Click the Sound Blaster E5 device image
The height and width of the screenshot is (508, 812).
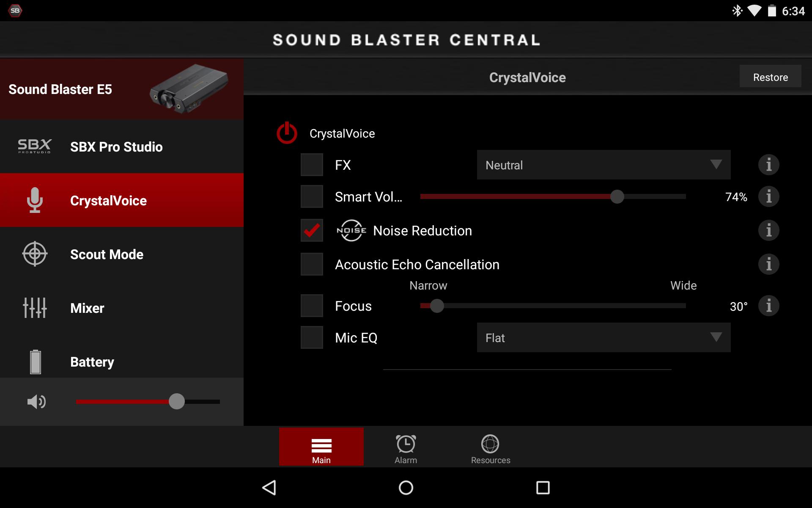pyautogui.click(x=189, y=88)
